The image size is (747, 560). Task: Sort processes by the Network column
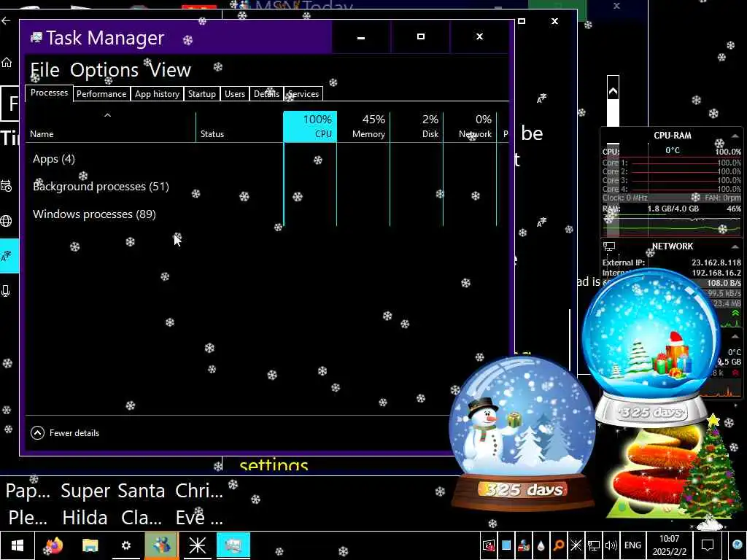tap(471, 127)
